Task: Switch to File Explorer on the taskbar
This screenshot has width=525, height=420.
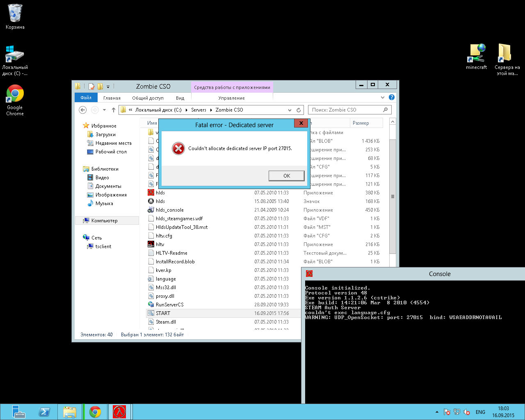Action: pos(70,412)
